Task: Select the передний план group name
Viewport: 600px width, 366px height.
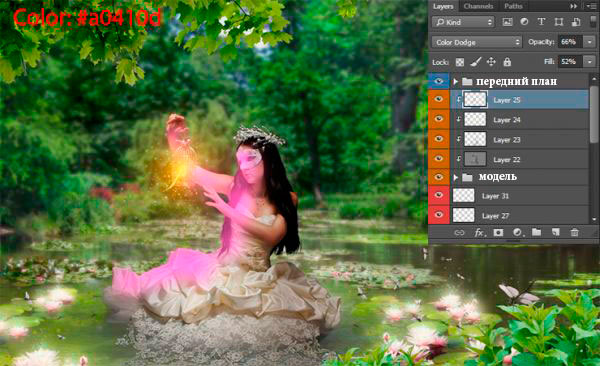Action: pos(517,82)
